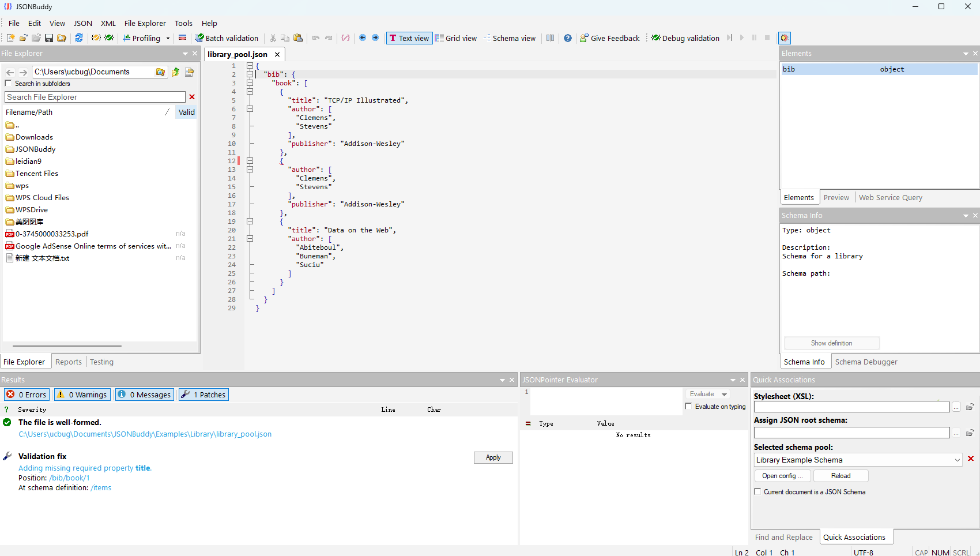Click the pink braces format icon

click(345, 38)
